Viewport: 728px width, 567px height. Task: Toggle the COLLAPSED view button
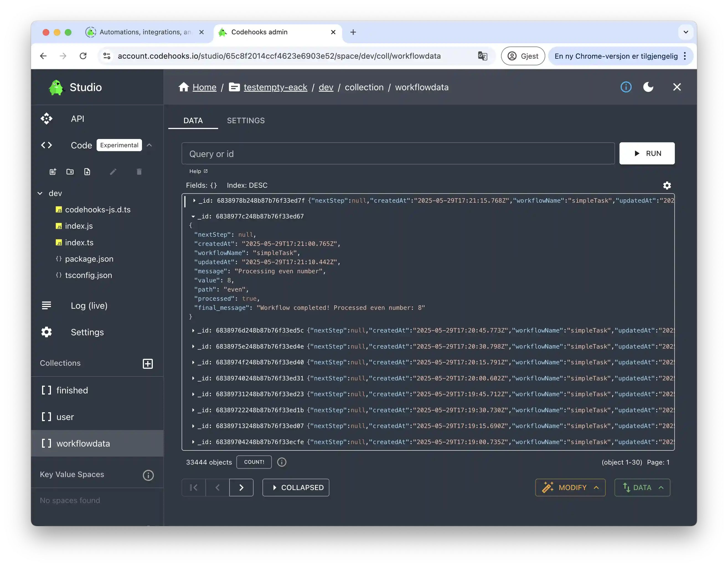[295, 487]
